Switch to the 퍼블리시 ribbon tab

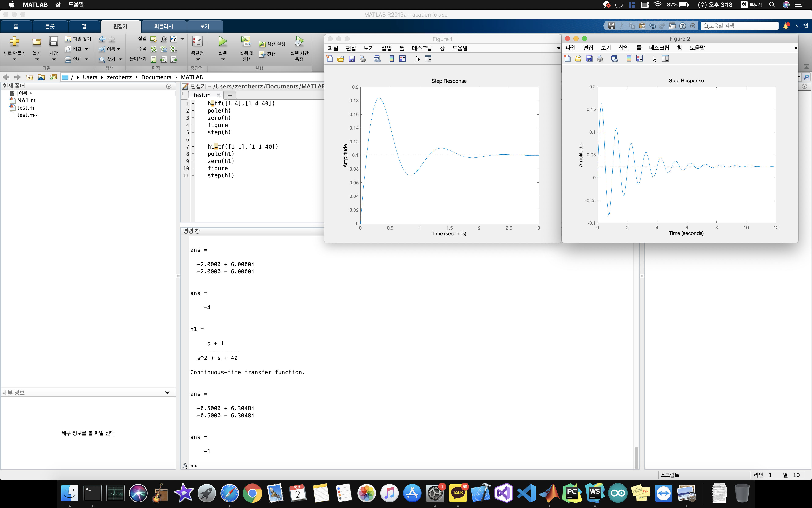pyautogui.click(x=163, y=26)
